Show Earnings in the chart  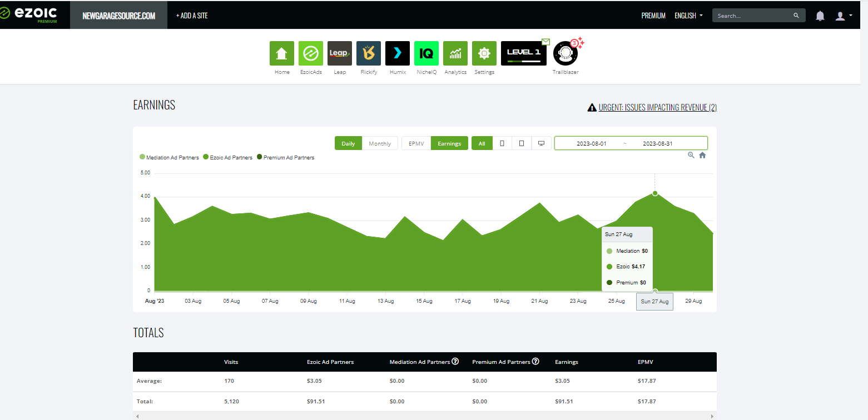449,143
